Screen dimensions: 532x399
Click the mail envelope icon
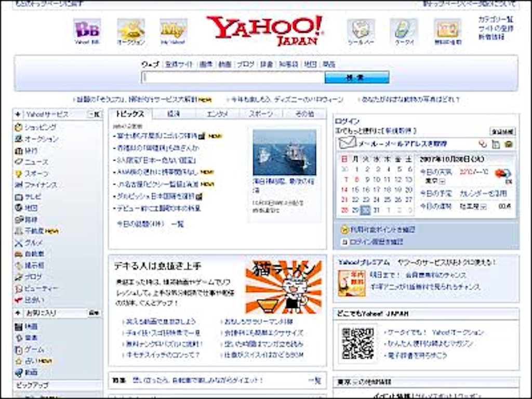347,143
